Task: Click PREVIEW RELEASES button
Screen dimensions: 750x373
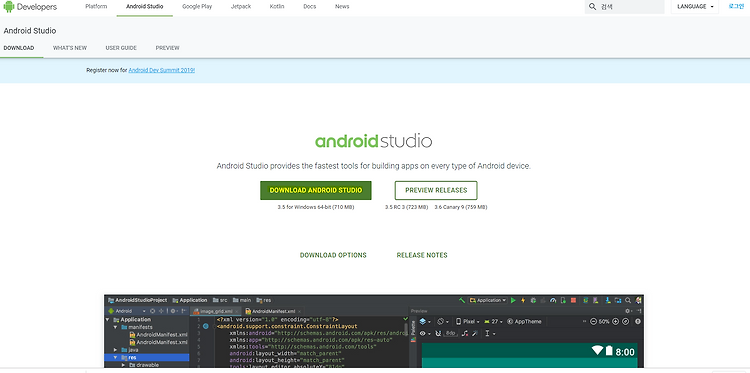Action: coord(436,190)
